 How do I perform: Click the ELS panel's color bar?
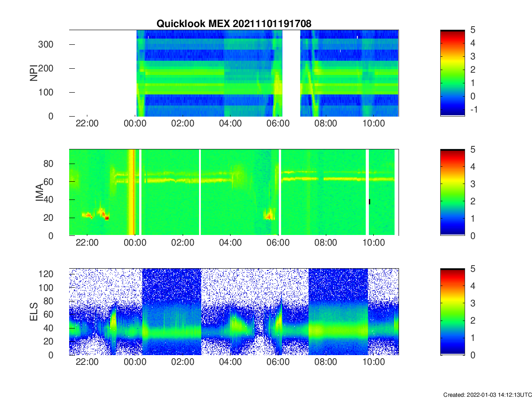(x=452, y=312)
